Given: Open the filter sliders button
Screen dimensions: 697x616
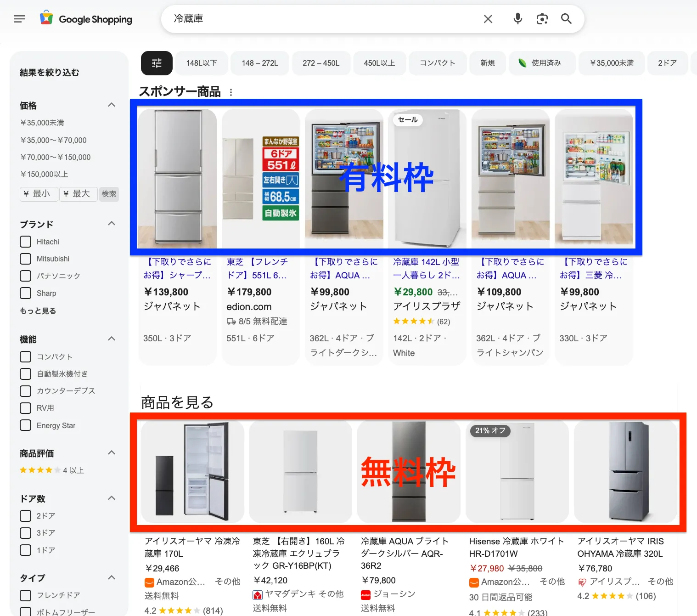Looking at the screenshot, I should 157,63.
